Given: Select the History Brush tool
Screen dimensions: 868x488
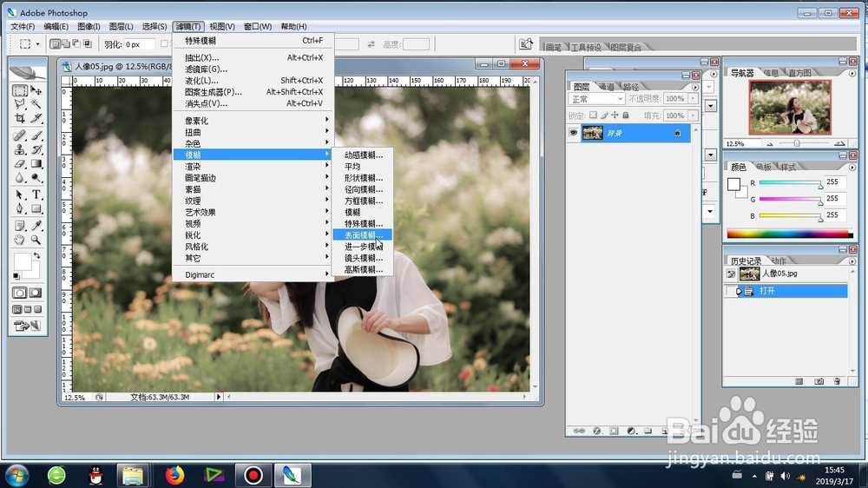Looking at the screenshot, I should tap(36, 149).
